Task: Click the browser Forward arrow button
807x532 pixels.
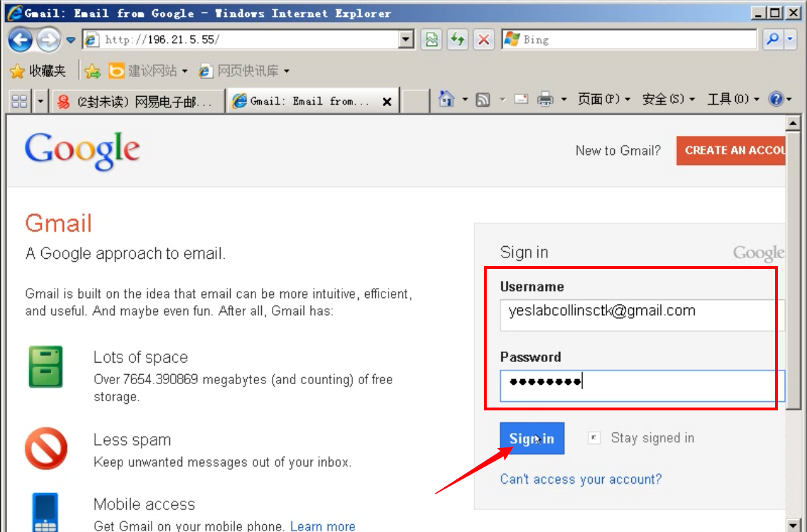Action: pos(48,40)
